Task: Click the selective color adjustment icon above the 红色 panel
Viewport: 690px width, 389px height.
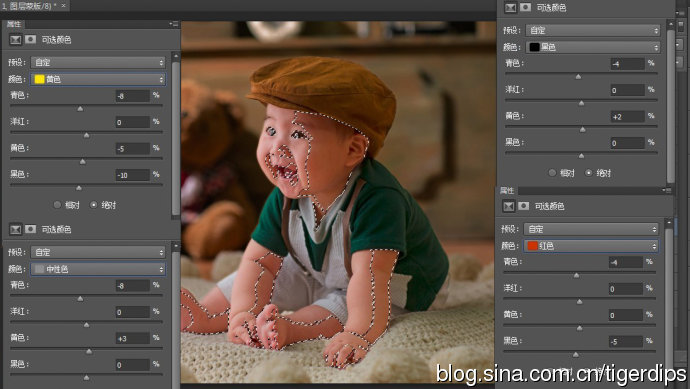Action: 509,206
